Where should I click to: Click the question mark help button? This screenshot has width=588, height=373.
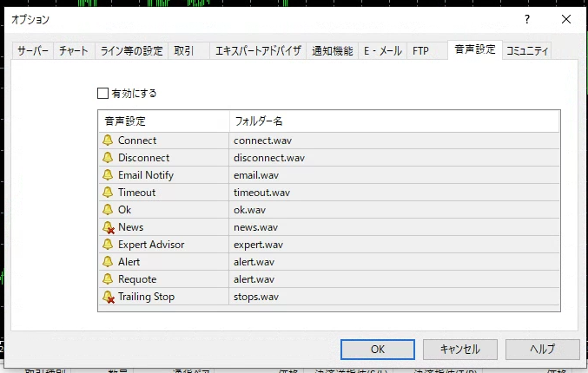[x=527, y=19]
